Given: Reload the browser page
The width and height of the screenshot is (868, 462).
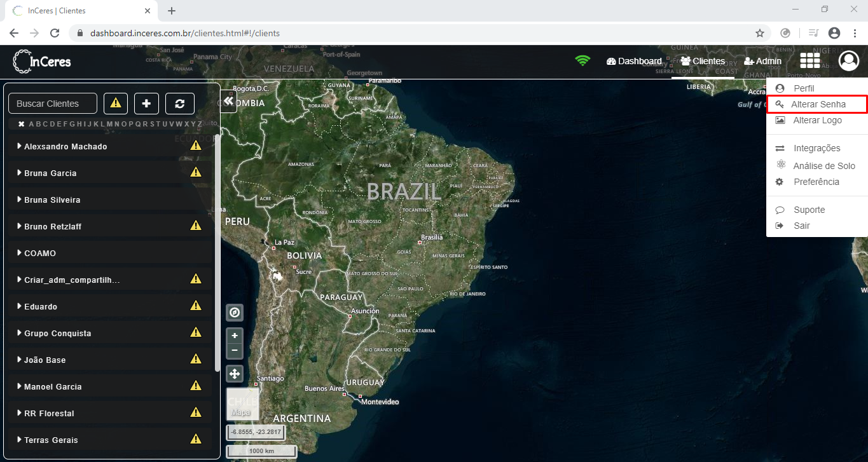Looking at the screenshot, I should [55, 33].
